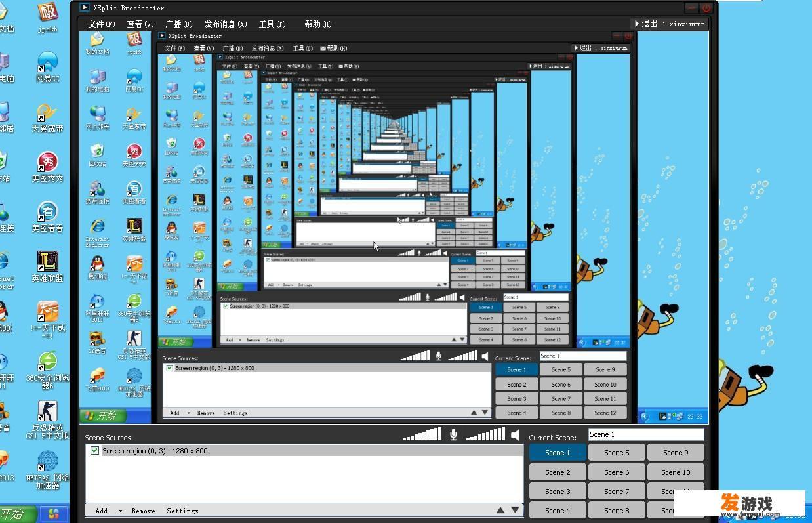
Task: Move the source down with the main panel's down arrow
Action: [515, 510]
